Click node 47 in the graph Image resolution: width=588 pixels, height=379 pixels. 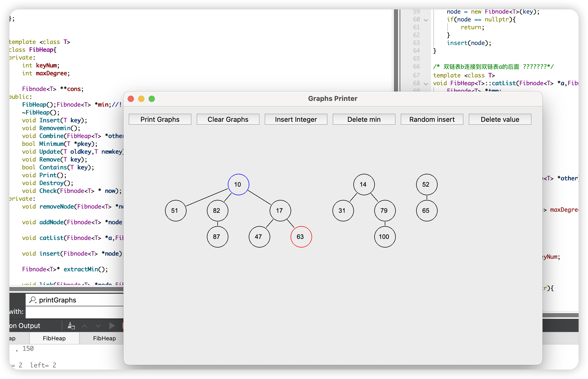259,237
